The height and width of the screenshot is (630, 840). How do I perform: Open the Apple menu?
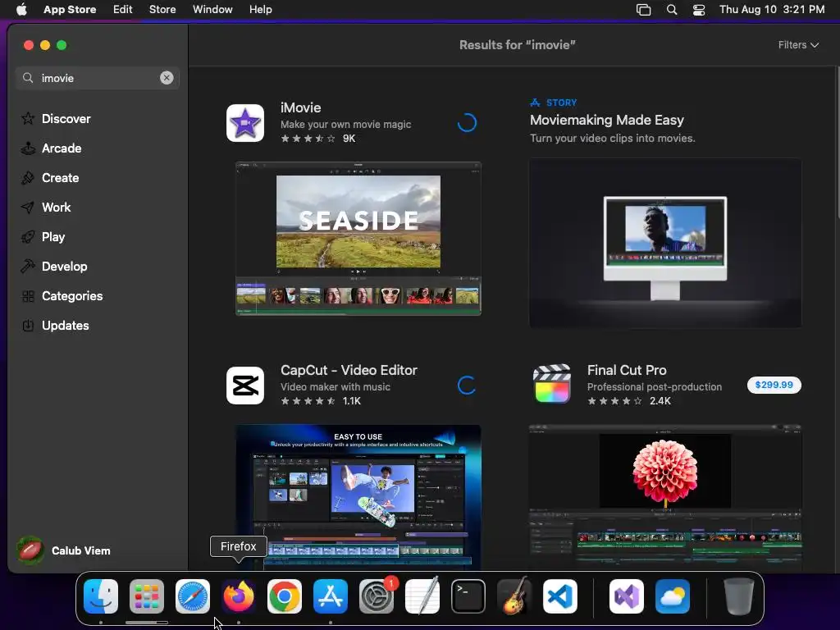(21, 9)
